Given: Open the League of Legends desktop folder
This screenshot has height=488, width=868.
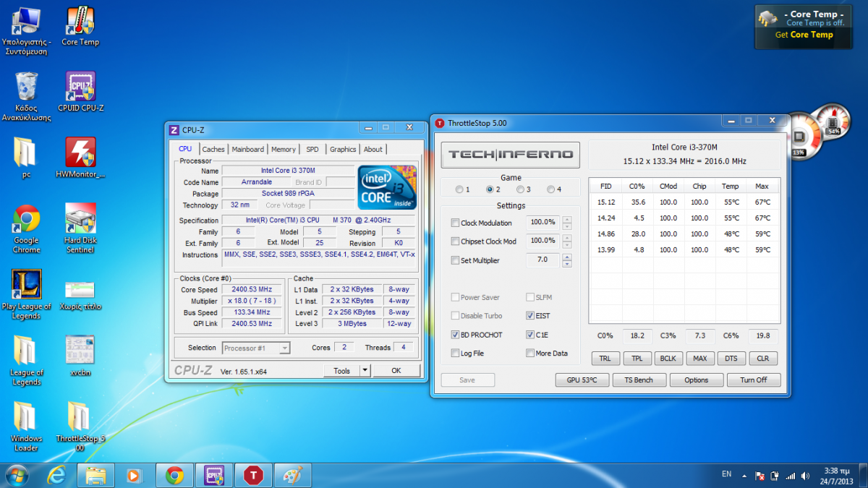Looking at the screenshot, I should (x=26, y=361).
